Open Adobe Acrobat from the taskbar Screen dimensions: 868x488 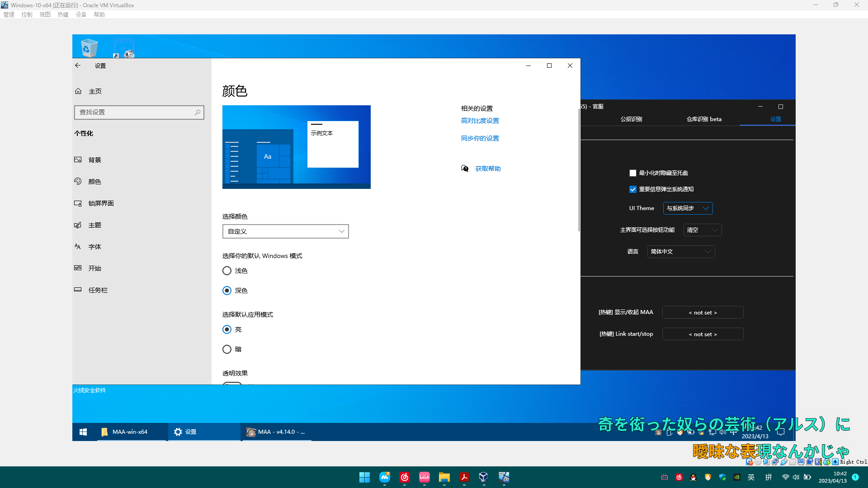(x=464, y=477)
